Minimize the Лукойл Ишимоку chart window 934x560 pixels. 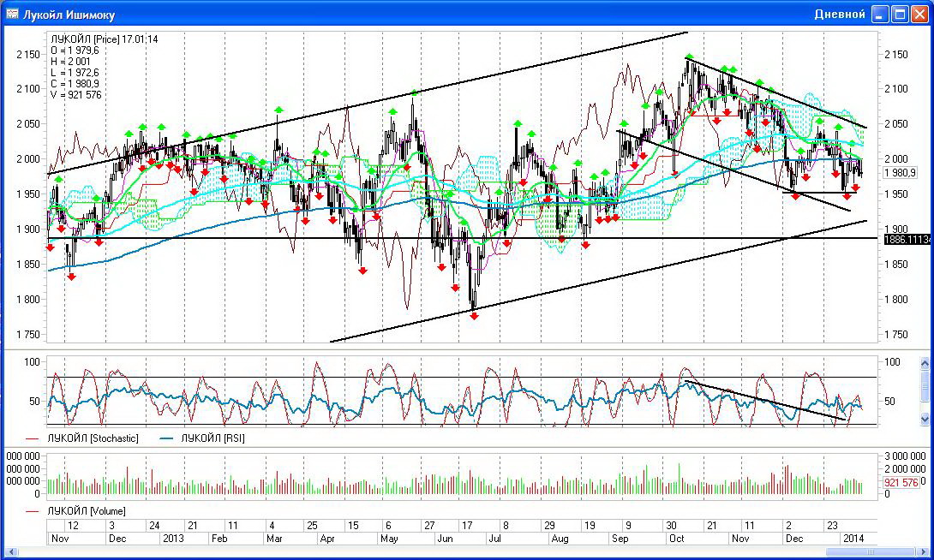coord(880,15)
